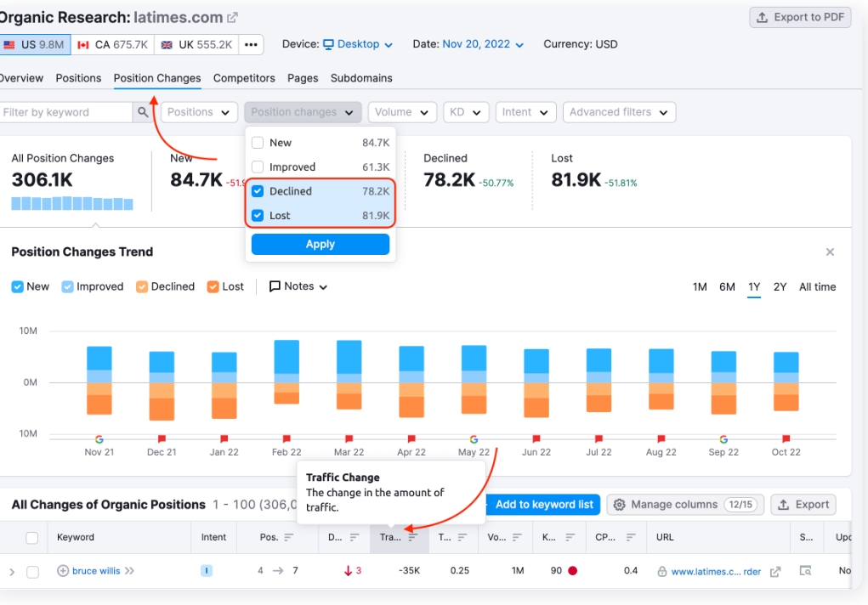Image resolution: width=868 pixels, height=605 pixels.
Task: Switch to the Competitors tab
Action: (x=244, y=78)
